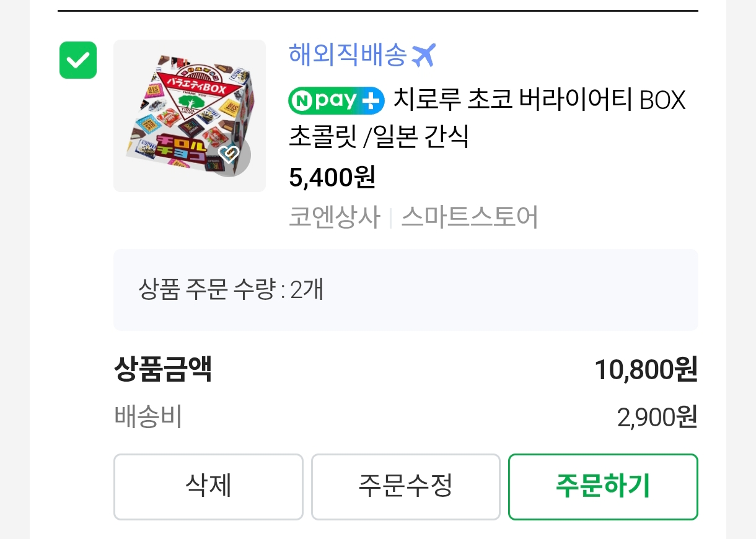Click the 해외직배송 label text

tap(348, 55)
